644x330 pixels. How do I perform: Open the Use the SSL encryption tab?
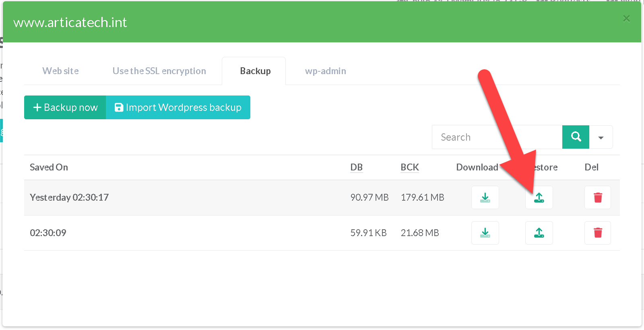coord(159,71)
